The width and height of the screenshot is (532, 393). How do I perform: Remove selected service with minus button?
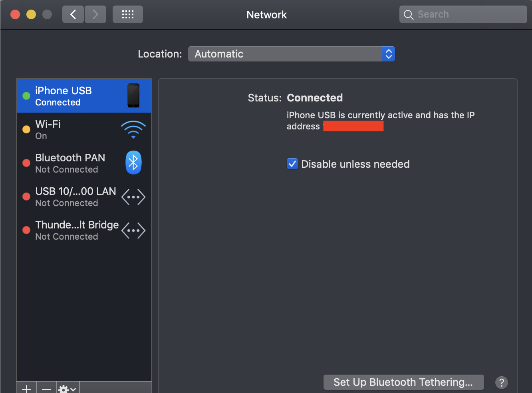coord(46,388)
